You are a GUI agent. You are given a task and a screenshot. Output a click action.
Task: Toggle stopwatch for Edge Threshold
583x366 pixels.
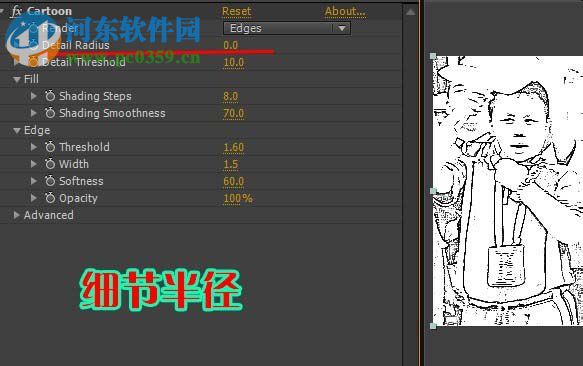tap(50, 147)
